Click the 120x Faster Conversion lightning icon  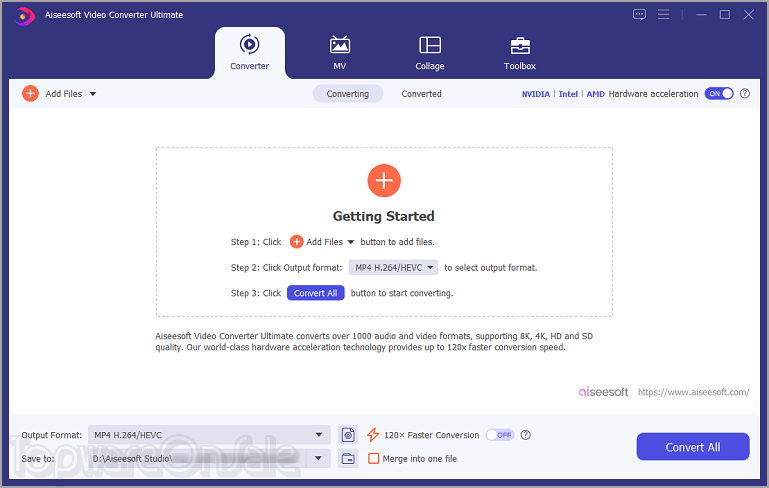point(373,435)
